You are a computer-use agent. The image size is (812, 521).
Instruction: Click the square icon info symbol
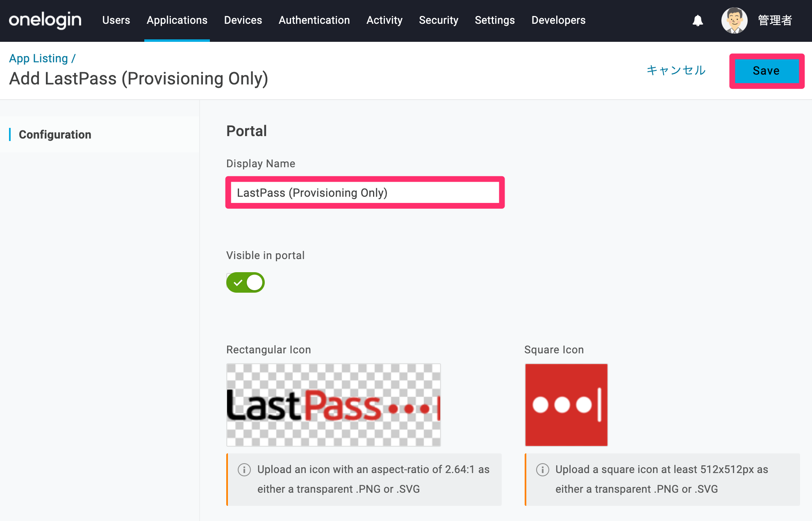coord(542,470)
